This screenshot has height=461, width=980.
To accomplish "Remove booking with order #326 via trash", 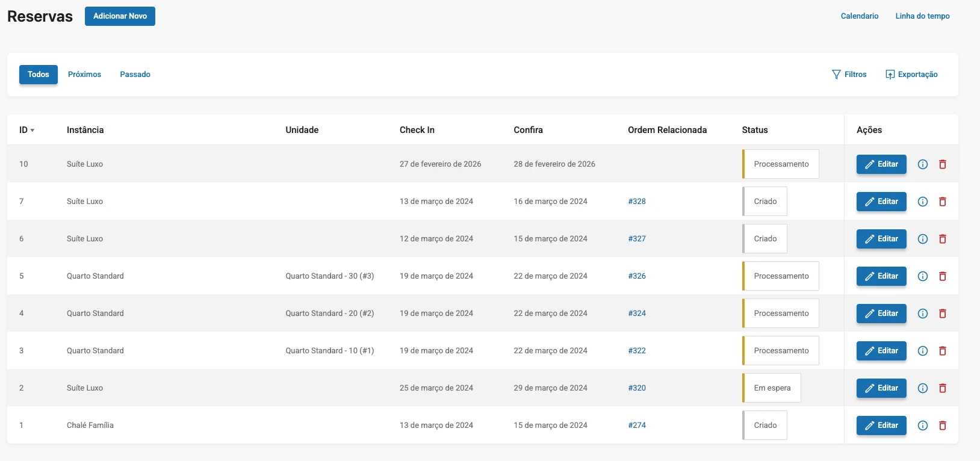I will coord(943,276).
